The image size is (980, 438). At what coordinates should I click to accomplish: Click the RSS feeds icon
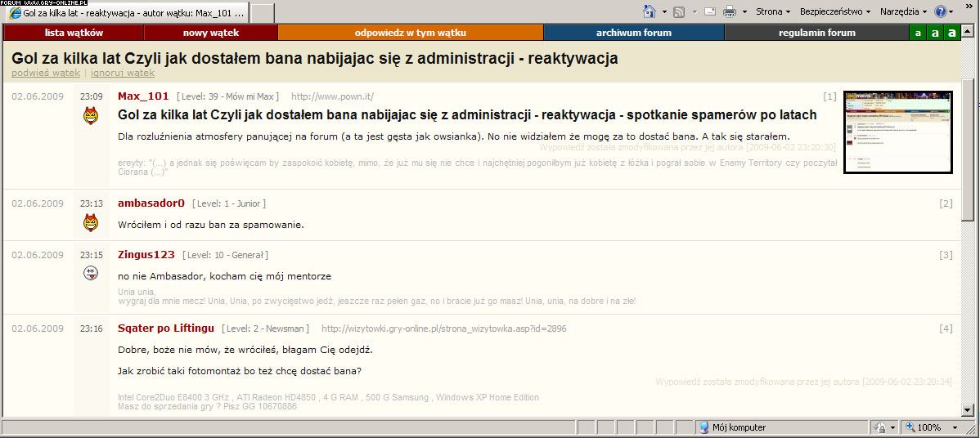tap(678, 11)
